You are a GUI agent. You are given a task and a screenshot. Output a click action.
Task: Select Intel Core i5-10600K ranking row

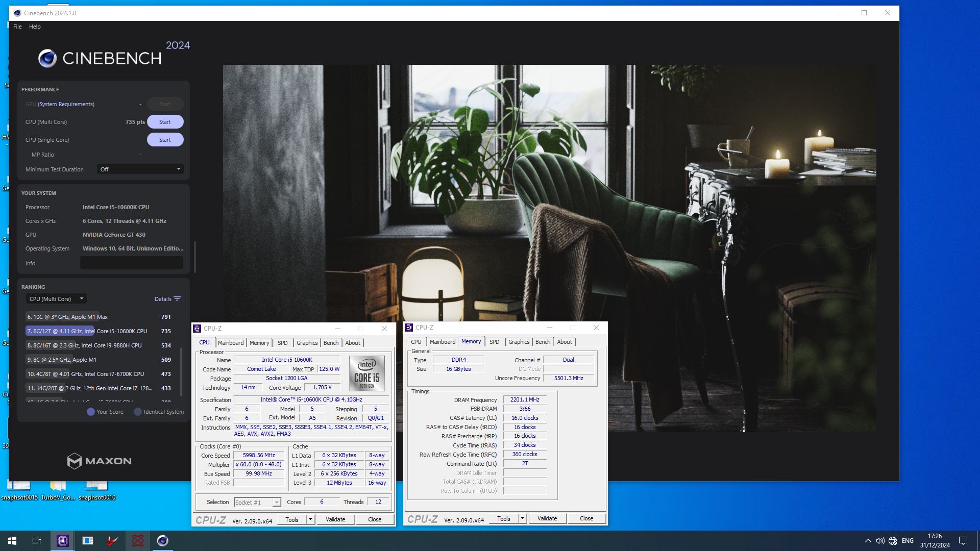click(100, 331)
